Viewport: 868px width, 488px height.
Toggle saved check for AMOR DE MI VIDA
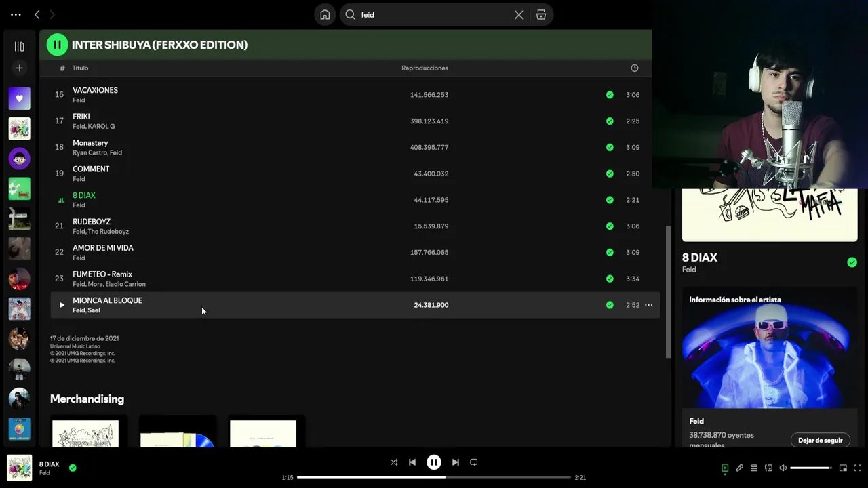coord(610,252)
